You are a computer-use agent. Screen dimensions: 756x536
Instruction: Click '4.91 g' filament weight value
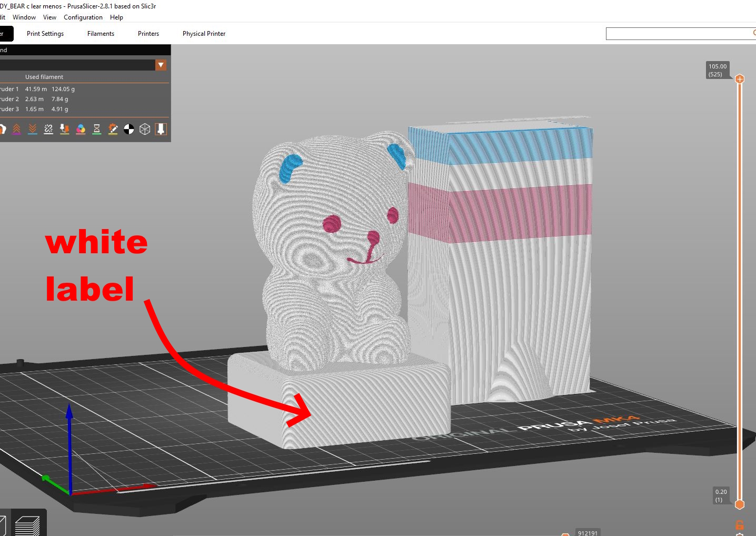coord(59,109)
